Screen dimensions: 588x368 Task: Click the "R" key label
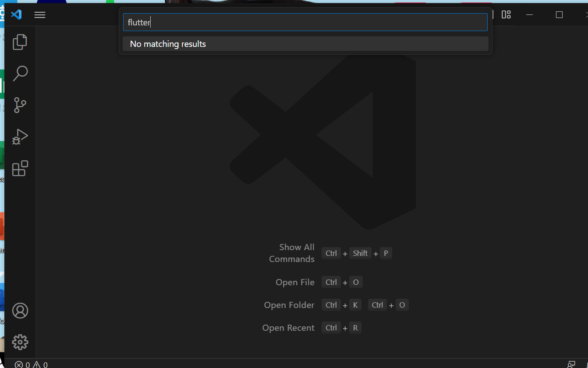355,328
